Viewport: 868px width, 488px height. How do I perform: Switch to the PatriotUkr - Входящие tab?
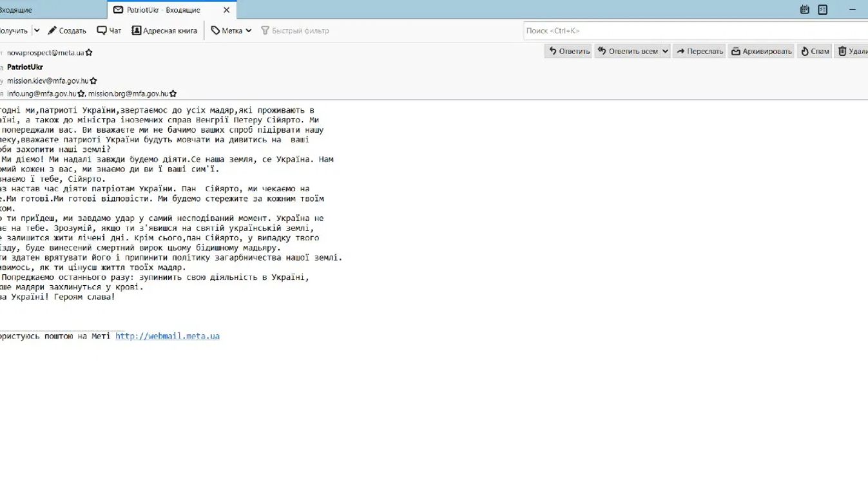pos(171,10)
